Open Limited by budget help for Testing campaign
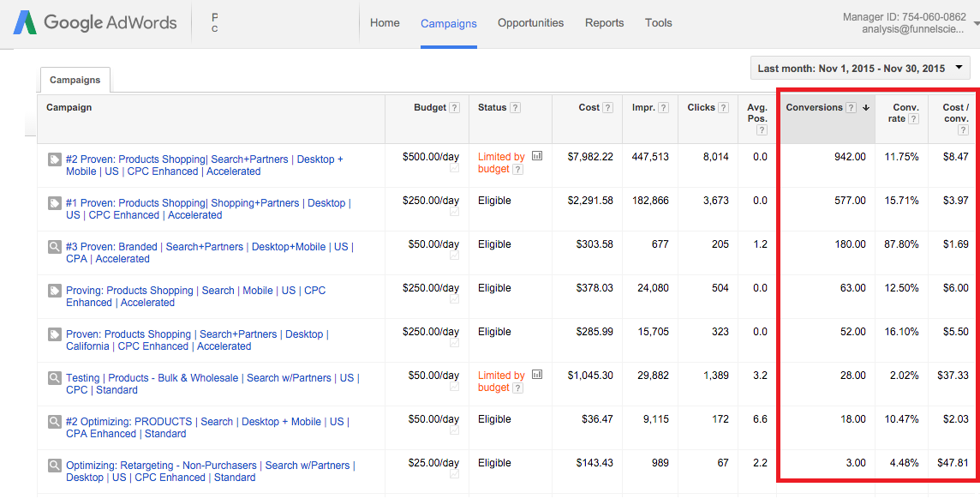The image size is (980, 499). pos(517,388)
